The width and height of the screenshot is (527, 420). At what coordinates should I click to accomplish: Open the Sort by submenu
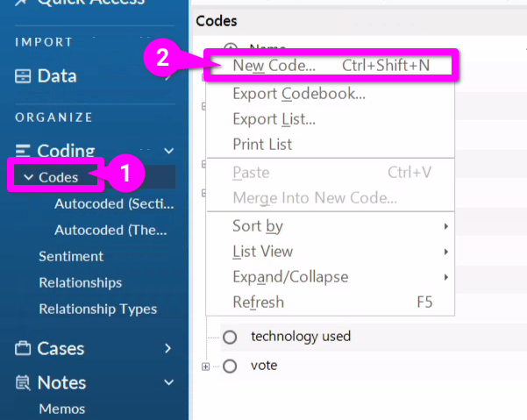pos(258,226)
